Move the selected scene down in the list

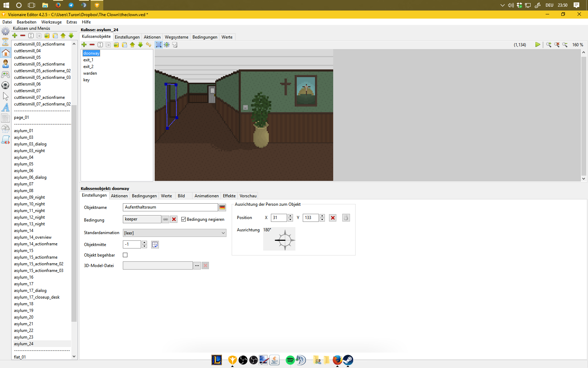point(71,35)
